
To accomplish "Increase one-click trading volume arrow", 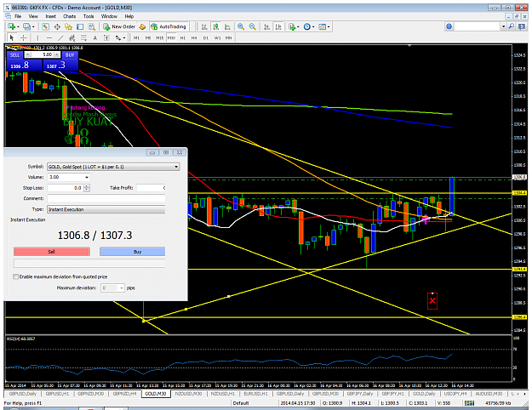I will (x=57, y=55).
